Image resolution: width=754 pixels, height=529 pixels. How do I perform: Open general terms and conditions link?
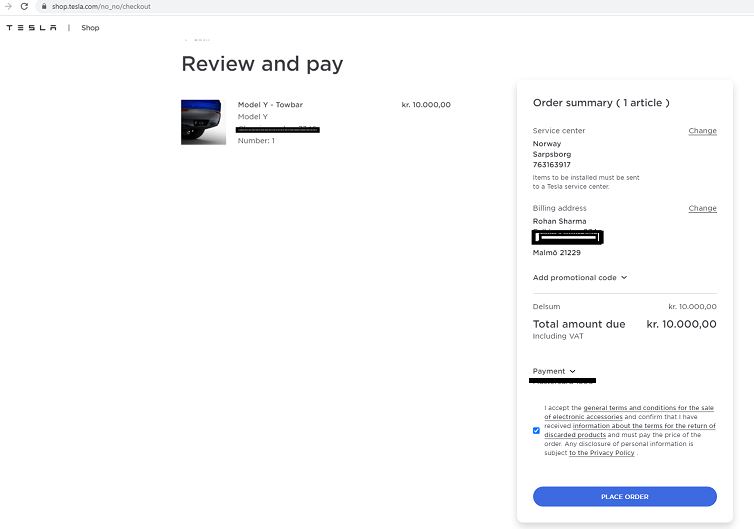(629, 412)
